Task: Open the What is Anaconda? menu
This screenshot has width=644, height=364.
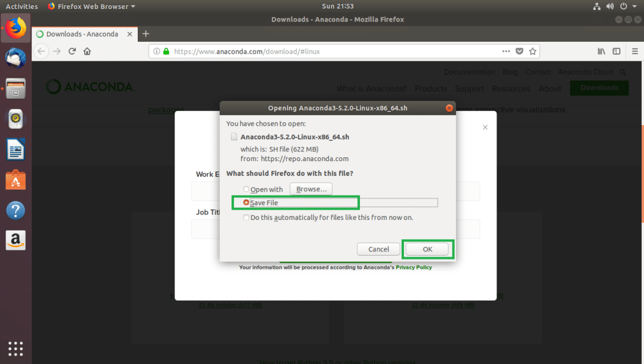Action: pyautogui.click(x=372, y=89)
